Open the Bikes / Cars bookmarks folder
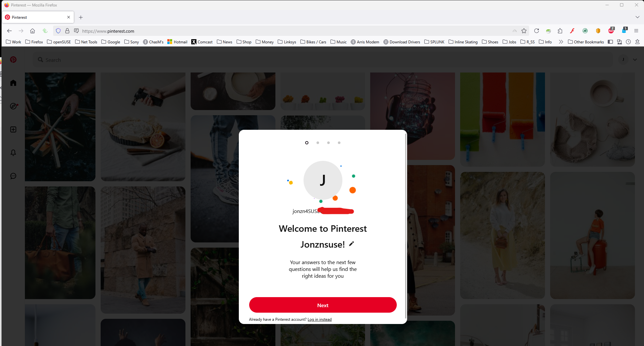 tap(313, 42)
